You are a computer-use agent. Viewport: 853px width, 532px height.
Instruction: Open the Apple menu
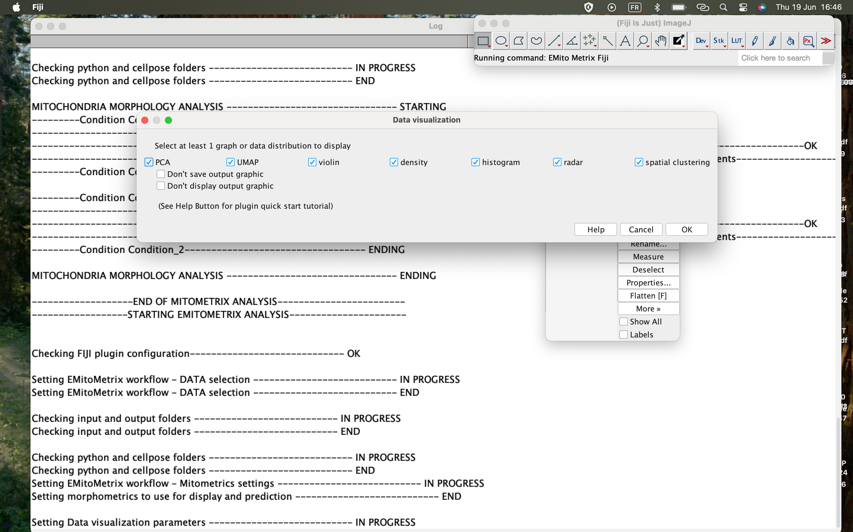16,7
